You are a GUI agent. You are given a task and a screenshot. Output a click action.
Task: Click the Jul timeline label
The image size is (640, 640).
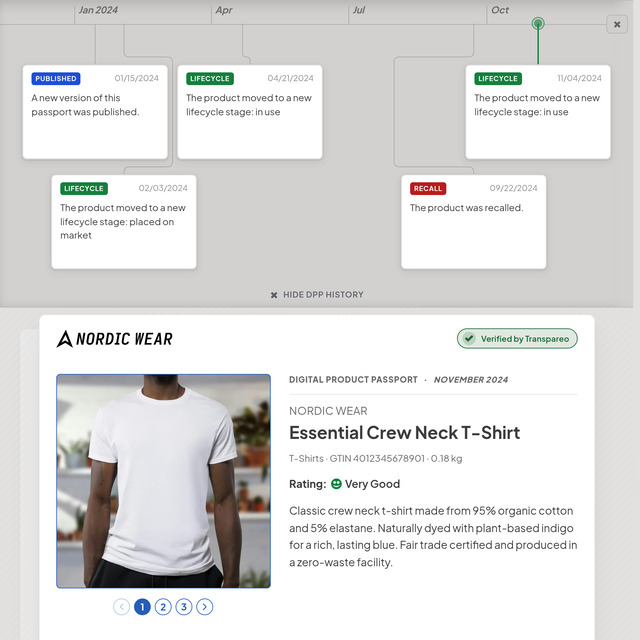click(x=359, y=10)
